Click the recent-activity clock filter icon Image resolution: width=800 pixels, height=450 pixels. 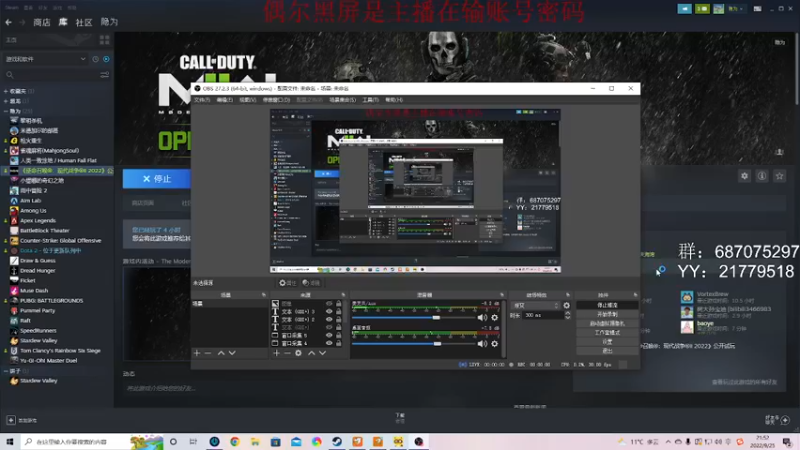[x=95, y=59]
